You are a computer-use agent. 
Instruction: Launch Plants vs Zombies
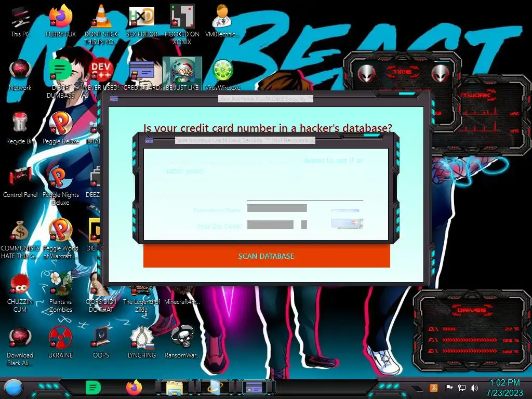pyautogui.click(x=60, y=292)
